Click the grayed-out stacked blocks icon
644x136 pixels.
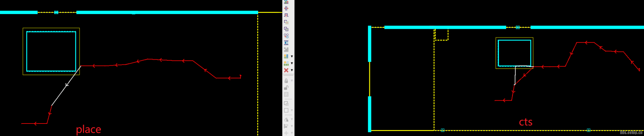pyautogui.click(x=286, y=49)
